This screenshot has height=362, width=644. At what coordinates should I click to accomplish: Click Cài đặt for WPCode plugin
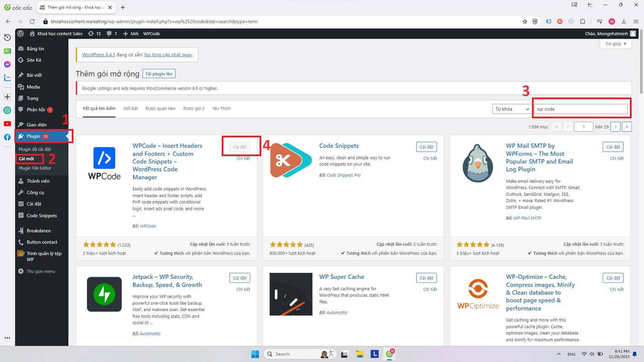click(240, 147)
